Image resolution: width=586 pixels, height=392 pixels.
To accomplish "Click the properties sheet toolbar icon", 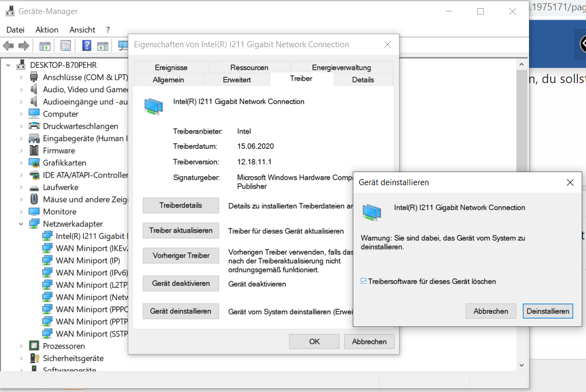I will tap(66, 46).
